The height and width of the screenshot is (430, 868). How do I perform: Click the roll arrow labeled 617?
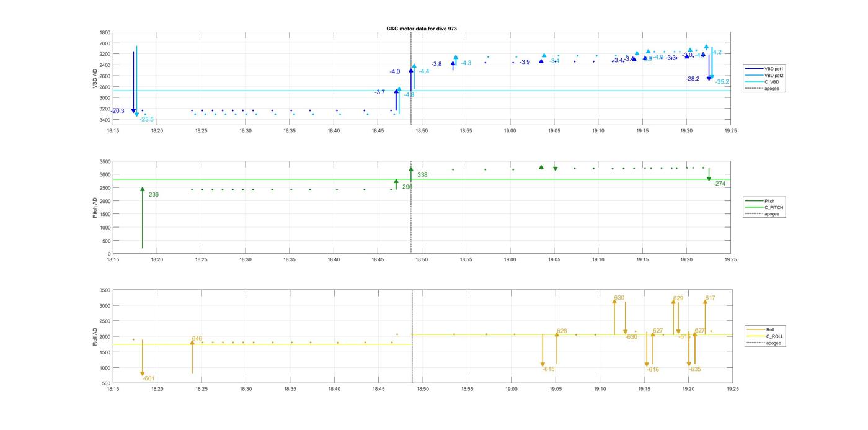pyautogui.click(x=705, y=317)
